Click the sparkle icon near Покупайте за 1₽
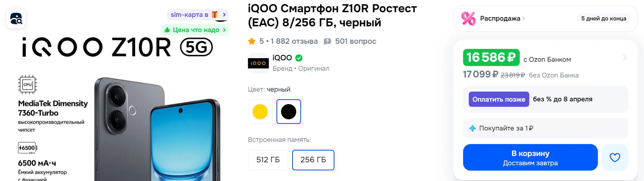644x181 pixels. pos(473,128)
